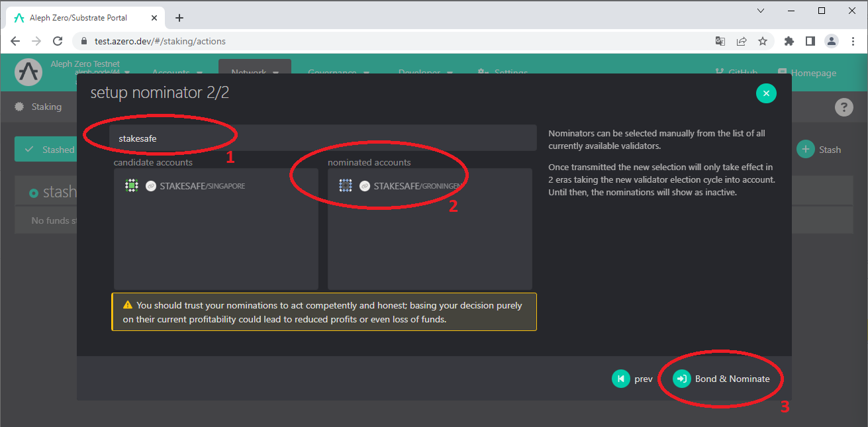
Task: Open the Chrome three-dot menu
Action: (x=852, y=41)
